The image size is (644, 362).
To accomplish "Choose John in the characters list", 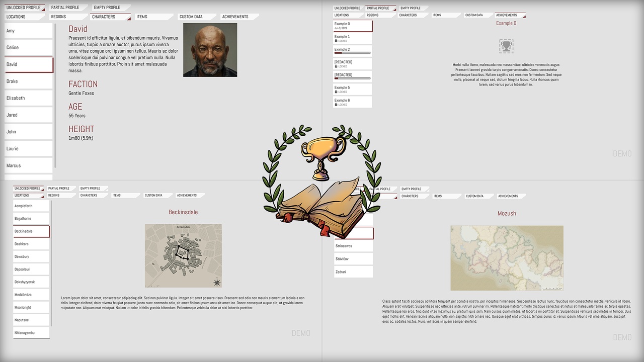I will click(29, 132).
